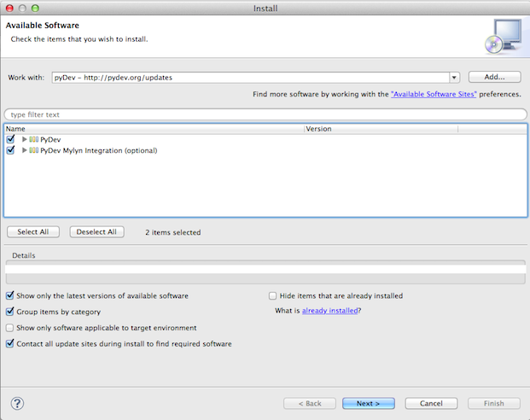Uncheck PyDev Mylyn Integration checkbox
The height and width of the screenshot is (420, 530).
click(10, 150)
